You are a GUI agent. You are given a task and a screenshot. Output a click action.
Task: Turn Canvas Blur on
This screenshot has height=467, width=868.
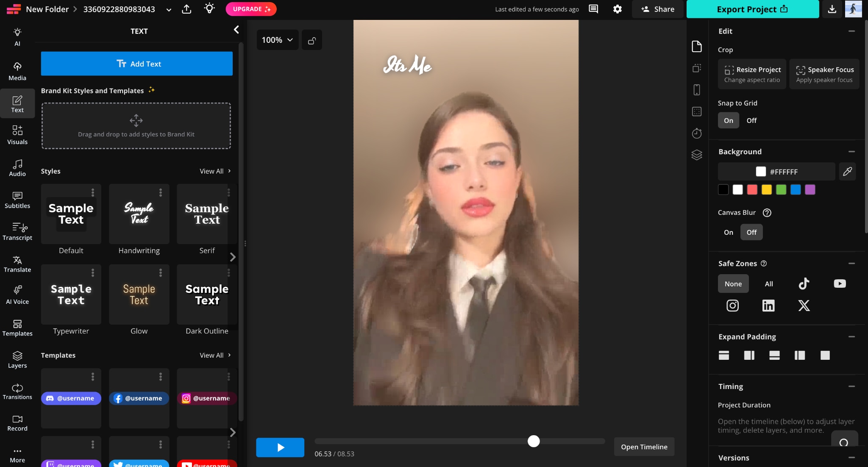pyautogui.click(x=728, y=232)
